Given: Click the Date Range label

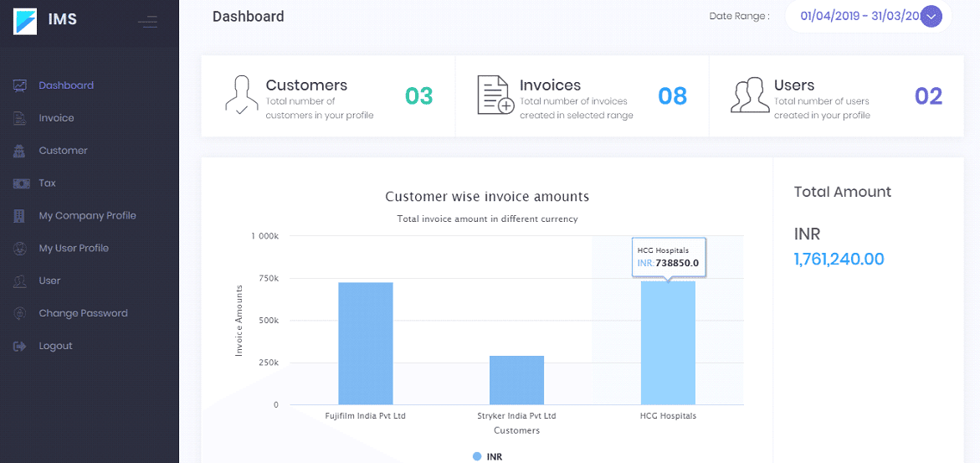Looking at the screenshot, I should pyautogui.click(x=739, y=16).
